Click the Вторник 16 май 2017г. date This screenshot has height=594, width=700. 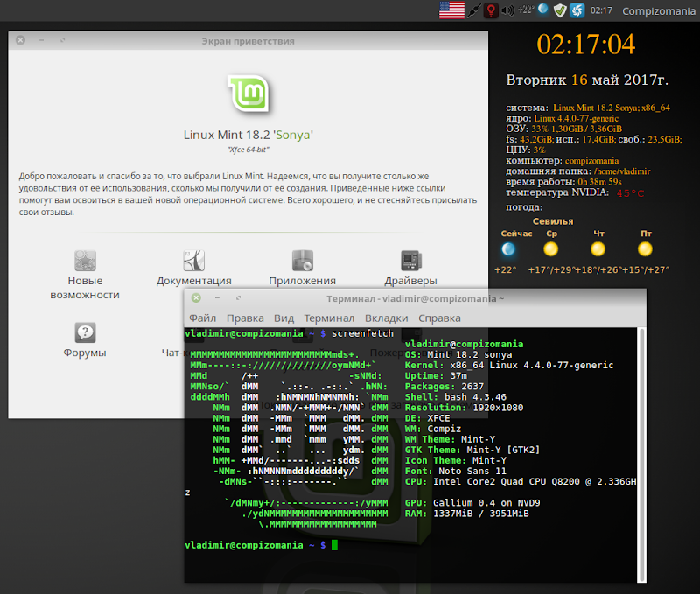587,80
